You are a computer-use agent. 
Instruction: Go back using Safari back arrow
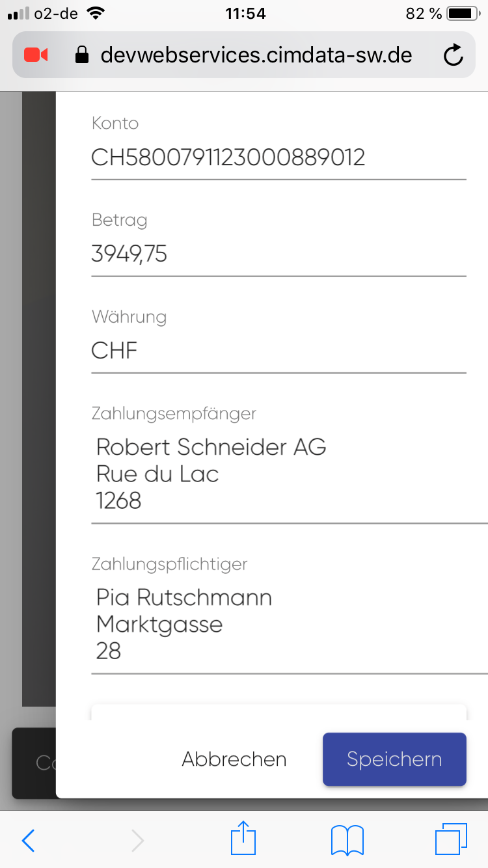pos(28,840)
